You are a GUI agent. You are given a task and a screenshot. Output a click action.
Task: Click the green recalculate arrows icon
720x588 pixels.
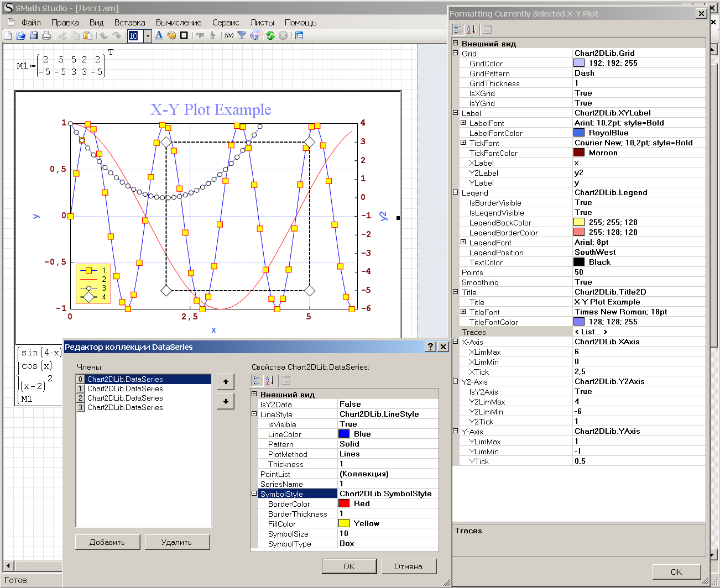pyautogui.click(x=270, y=35)
